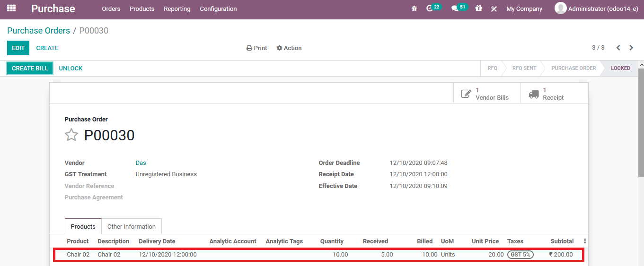Click the LOCKED status stage

pyautogui.click(x=620, y=68)
